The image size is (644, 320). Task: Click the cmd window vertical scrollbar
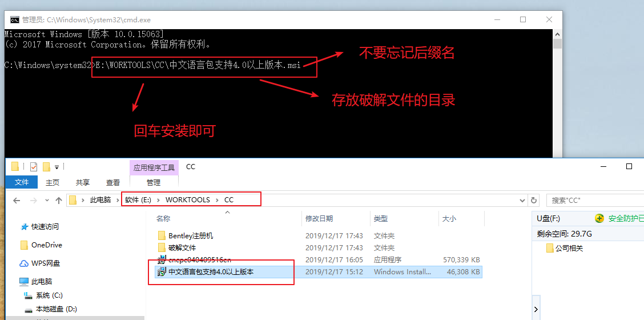click(x=557, y=44)
